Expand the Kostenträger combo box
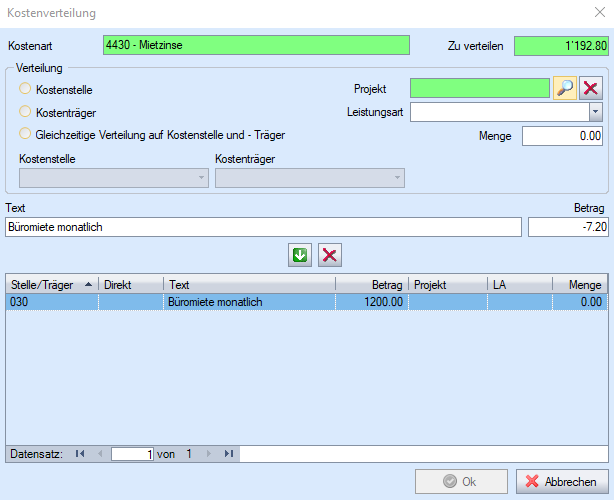The height and width of the screenshot is (500, 614). click(398, 177)
